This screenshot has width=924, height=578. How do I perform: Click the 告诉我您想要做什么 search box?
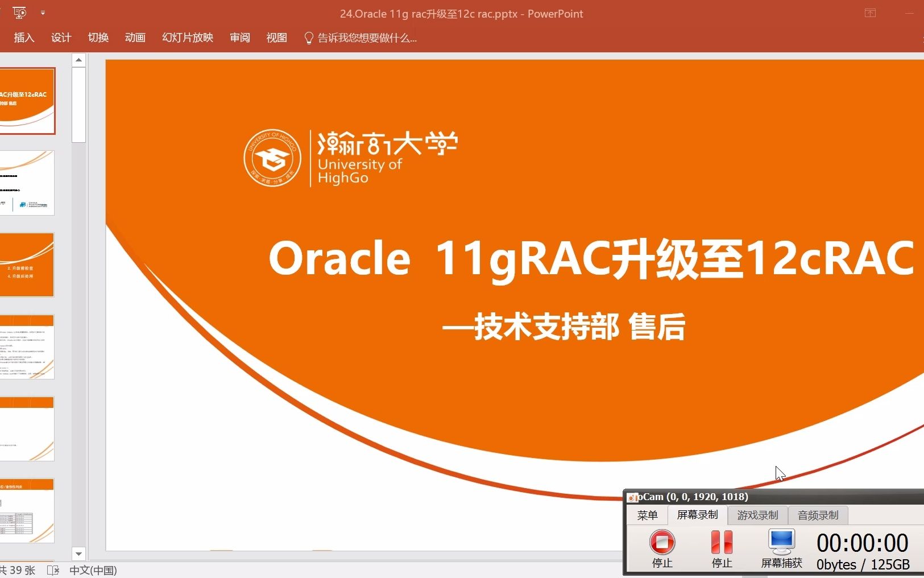(367, 38)
